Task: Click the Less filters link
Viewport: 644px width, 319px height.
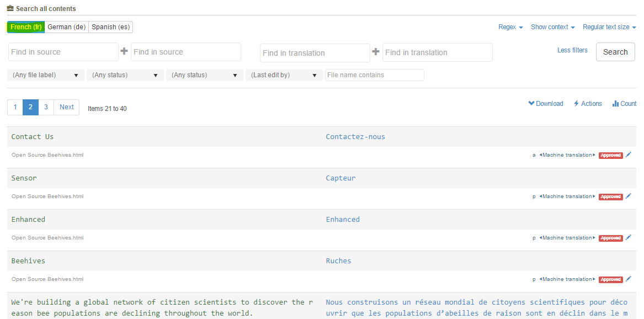Action: [x=572, y=50]
